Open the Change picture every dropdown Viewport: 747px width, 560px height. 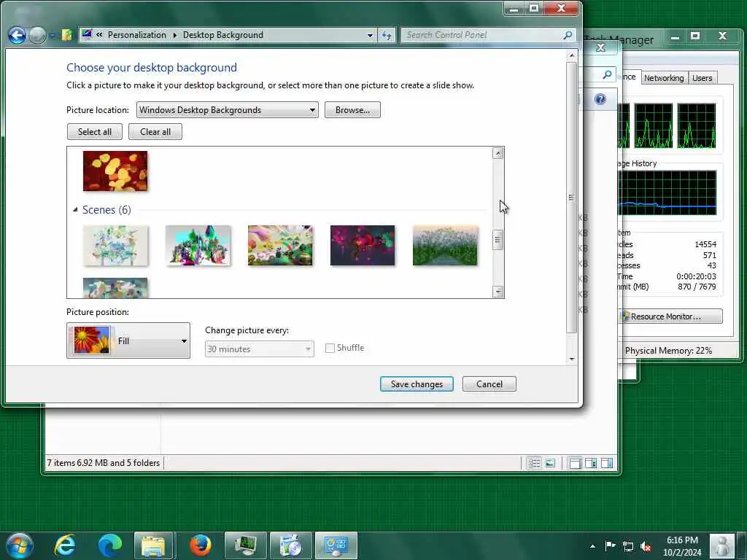click(x=259, y=349)
